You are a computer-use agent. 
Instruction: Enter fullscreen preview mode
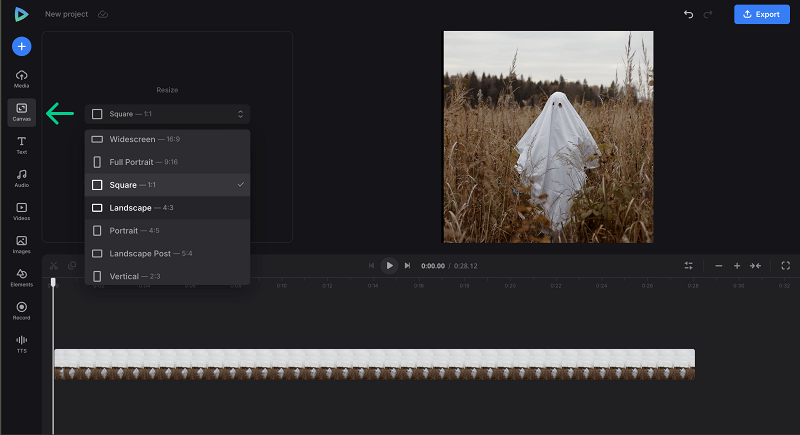pos(786,266)
